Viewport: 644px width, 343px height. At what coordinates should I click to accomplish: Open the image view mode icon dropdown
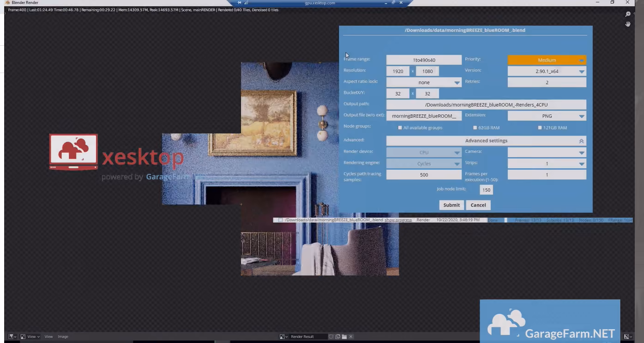[24, 337]
